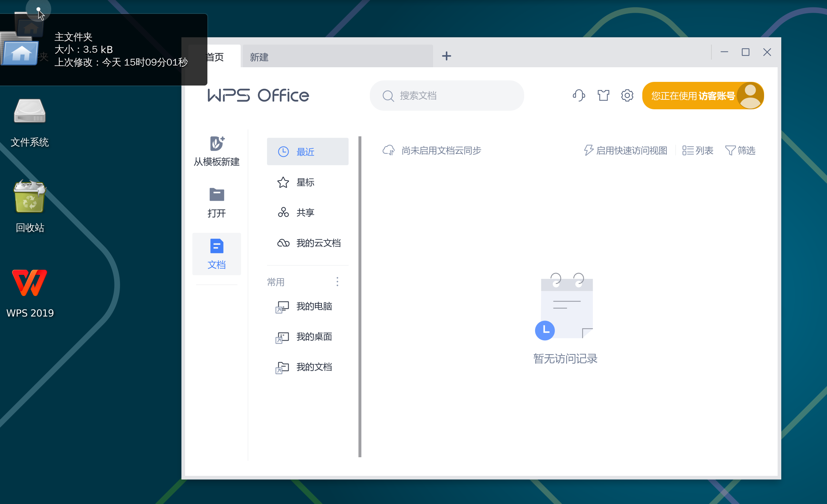Open the customer service headset icon
827x504 pixels.
579,95
